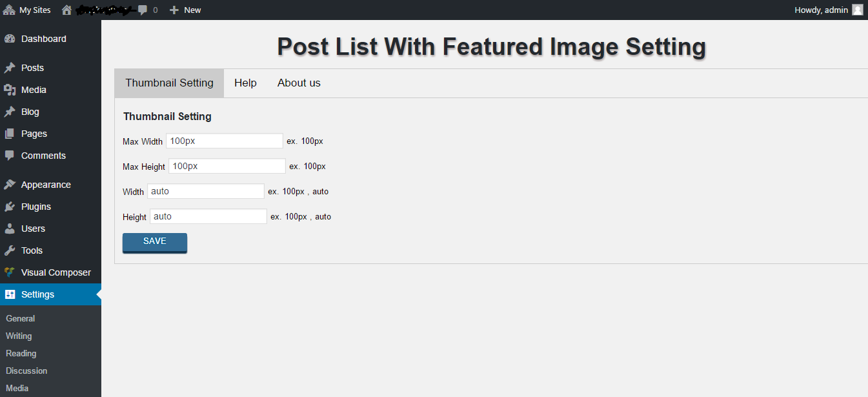The image size is (868, 397).
Task: Click the Max Width input field
Action: 224,141
